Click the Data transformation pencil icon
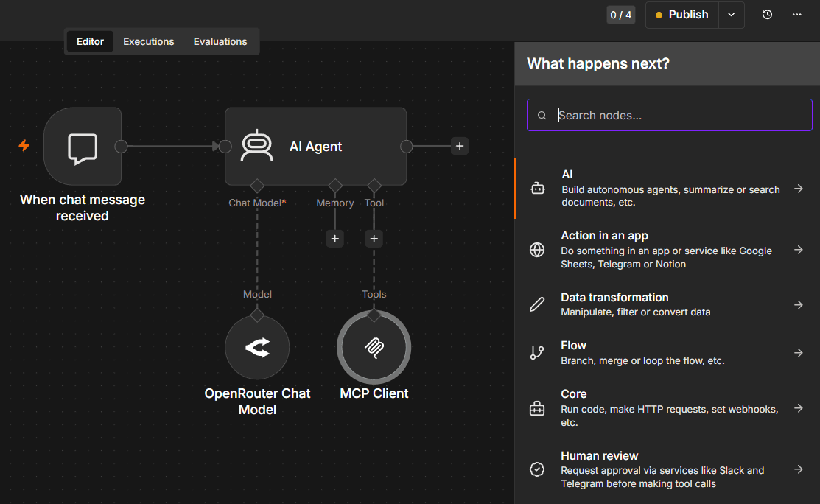The height and width of the screenshot is (504, 820). click(537, 304)
